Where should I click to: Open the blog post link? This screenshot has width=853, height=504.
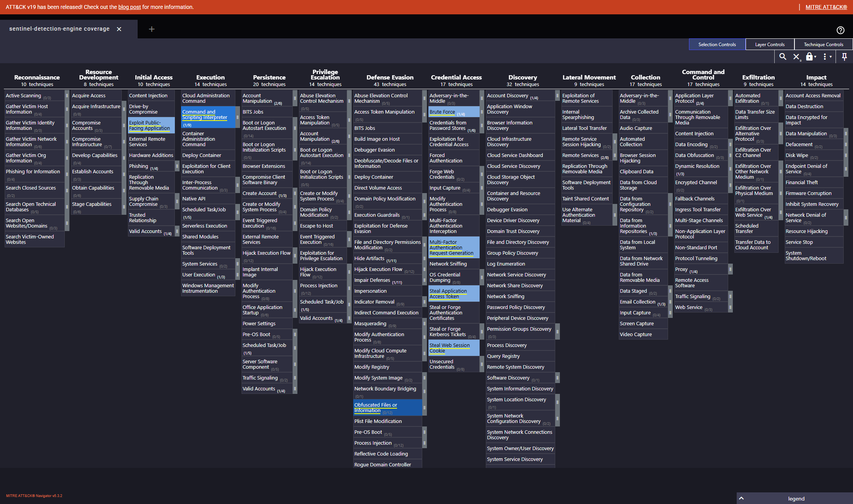click(130, 7)
